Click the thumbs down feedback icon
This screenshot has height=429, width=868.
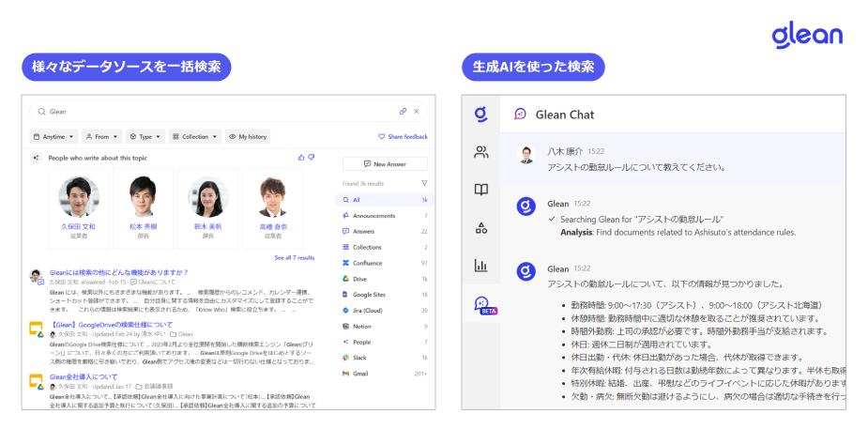(x=312, y=158)
